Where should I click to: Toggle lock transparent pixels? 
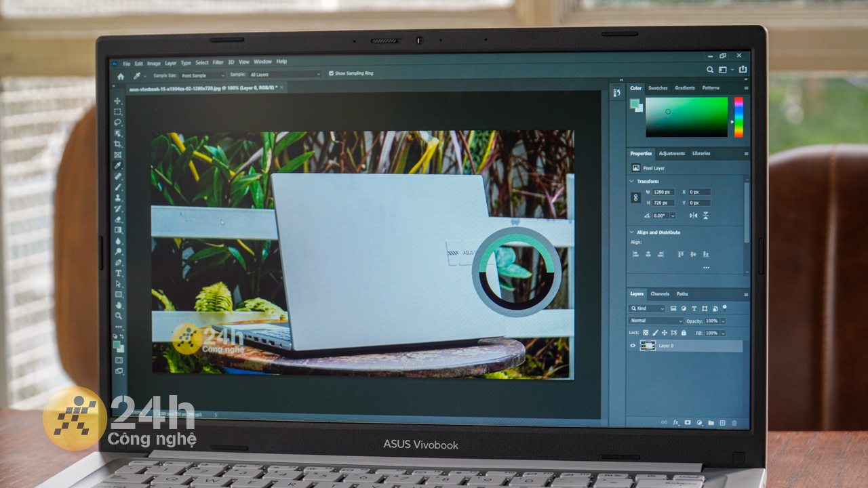[x=646, y=333]
